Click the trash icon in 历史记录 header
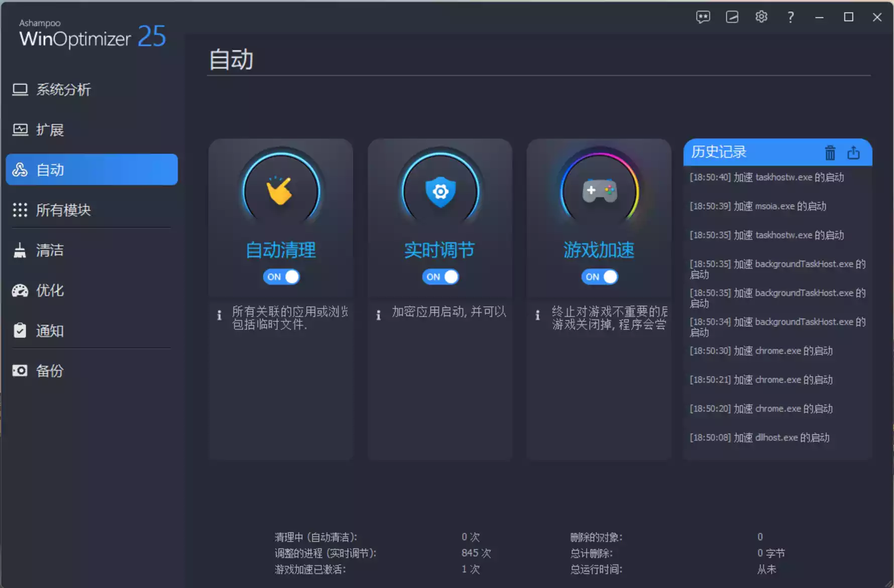 pyautogui.click(x=830, y=153)
